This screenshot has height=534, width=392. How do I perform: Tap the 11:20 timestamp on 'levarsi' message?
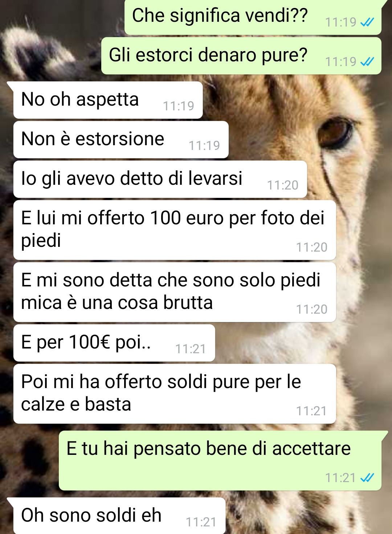pyautogui.click(x=283, y=185)
